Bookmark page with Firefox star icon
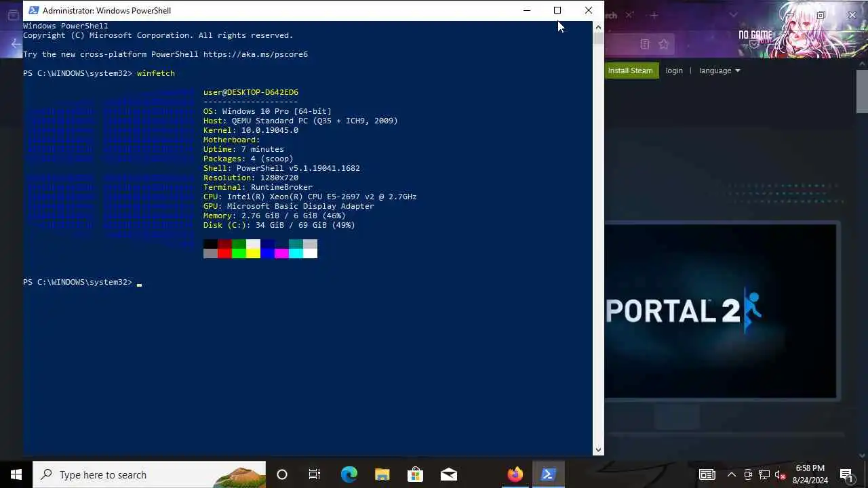The height and width of the screenshot is (488, 868). click(663, 44)
